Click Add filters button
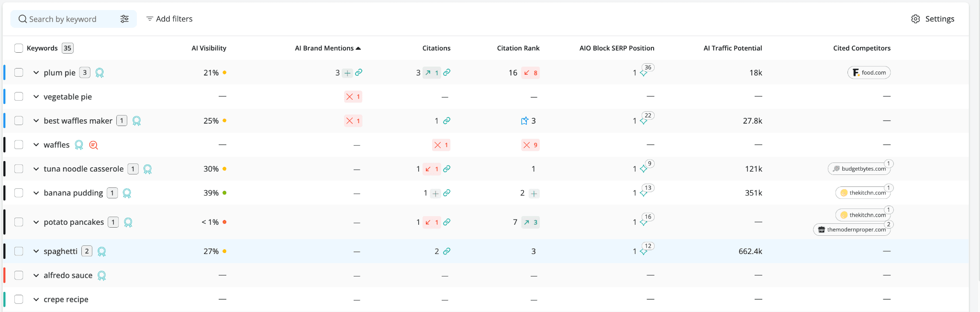The width and height of the screenshot is (980, 312). click(169, 19)
